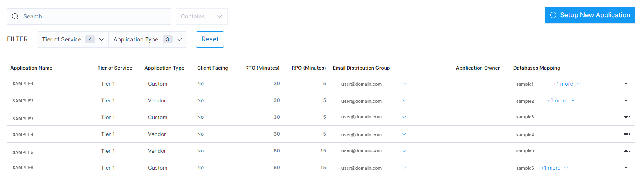This screenshot has height=177, width=644.
Task: Open the three-dot menu for SAMPLE5
Action: [x=627, y=151]
